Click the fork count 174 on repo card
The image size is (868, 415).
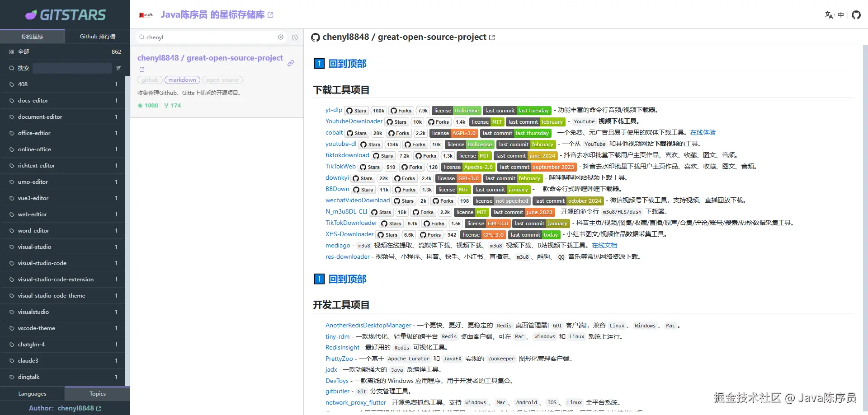(x=172, y=106)
